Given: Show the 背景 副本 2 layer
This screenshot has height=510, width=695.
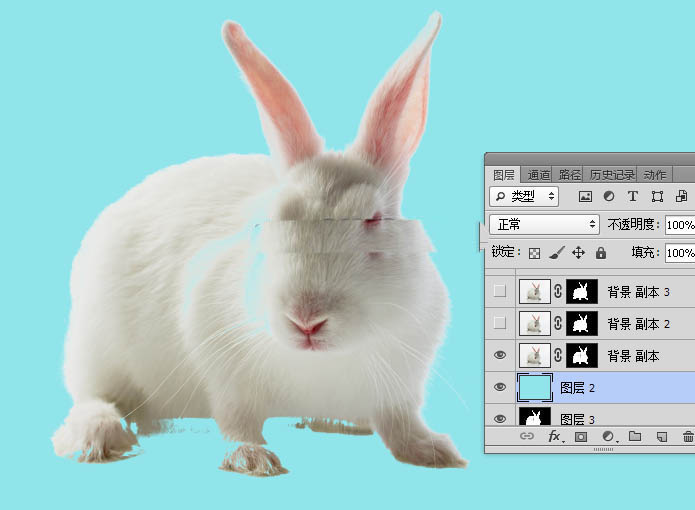Looking at the screenshot, I should [x=500, y=323].
